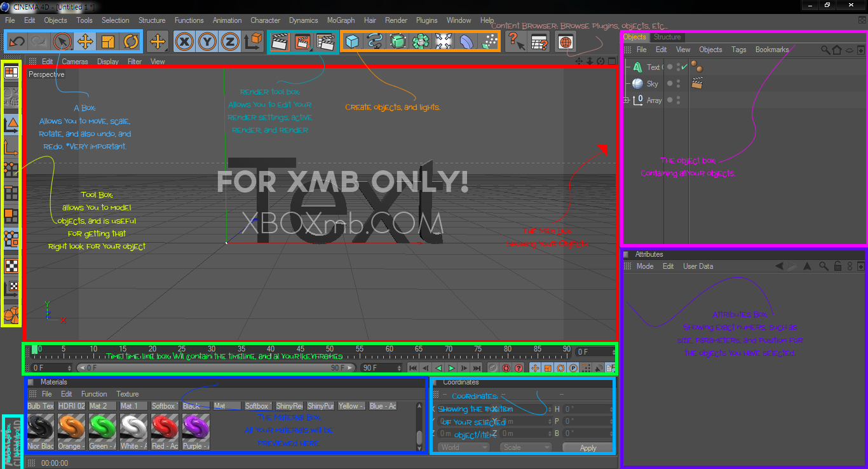Toggle the Z axis lock
Screen dimensions: 868x469
coord(229,42)
